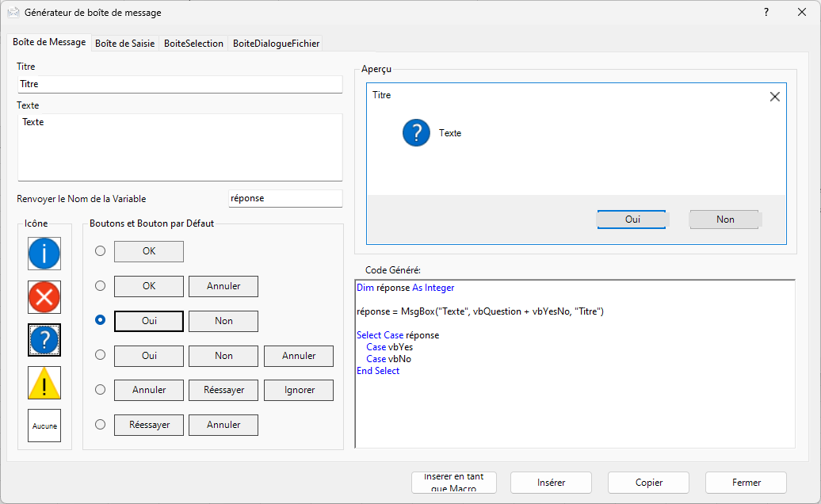
Task: Click the 'Select Case réponse' code line
Action: click(x=398, y=335)
